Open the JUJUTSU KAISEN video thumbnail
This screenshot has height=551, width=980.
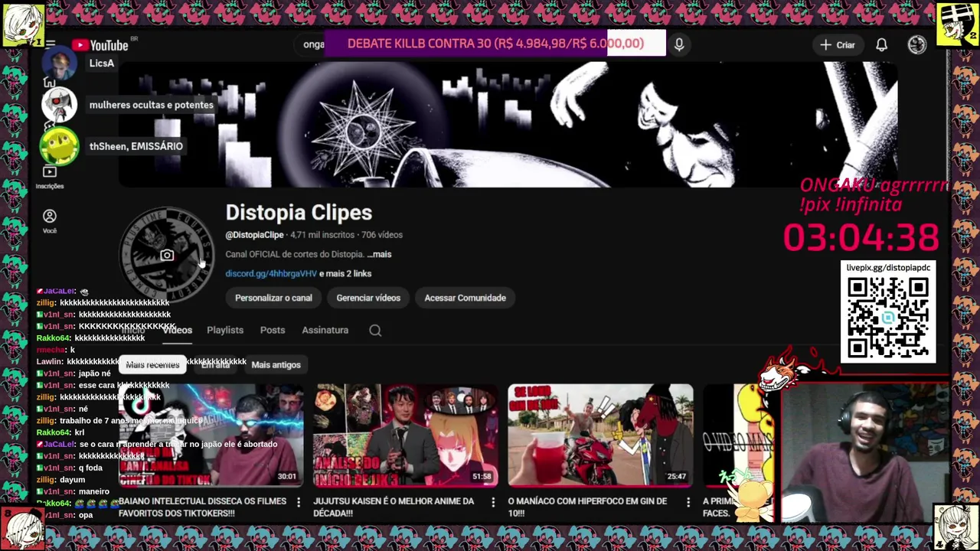406,435
